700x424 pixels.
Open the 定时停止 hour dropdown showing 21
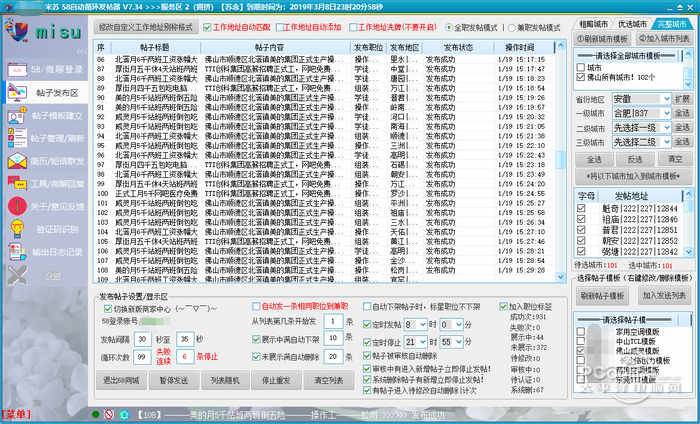click(415, 342)
